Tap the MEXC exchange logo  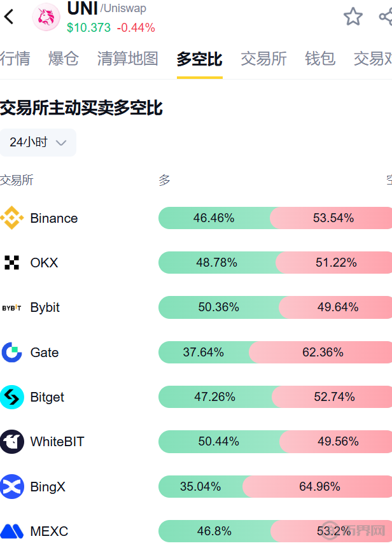pos(12,531)
